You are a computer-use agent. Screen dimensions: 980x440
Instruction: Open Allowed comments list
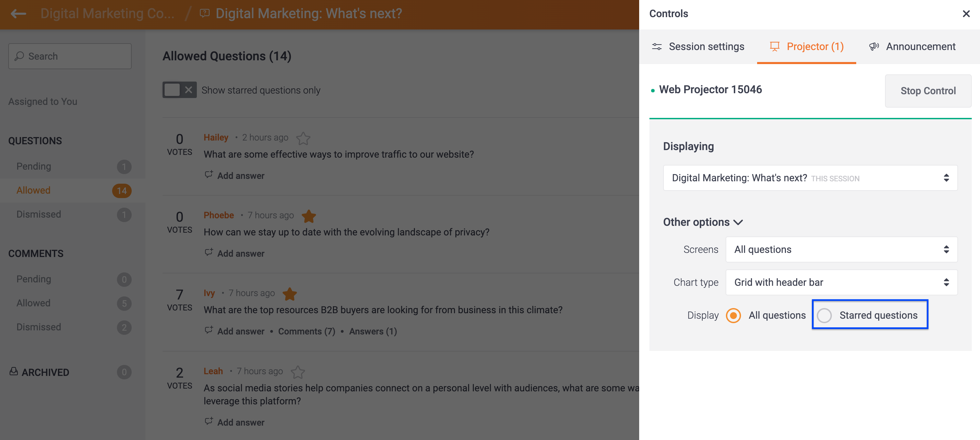73,303
